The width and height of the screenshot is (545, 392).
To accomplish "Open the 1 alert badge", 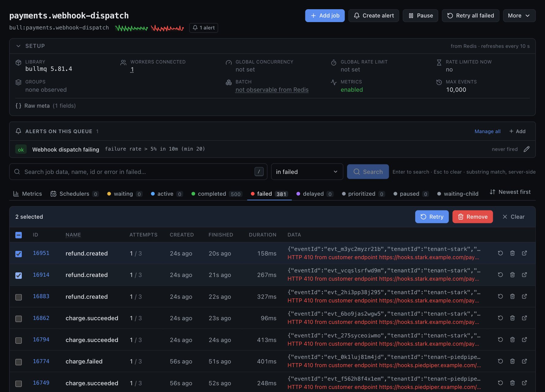I will tap(203, 28).
